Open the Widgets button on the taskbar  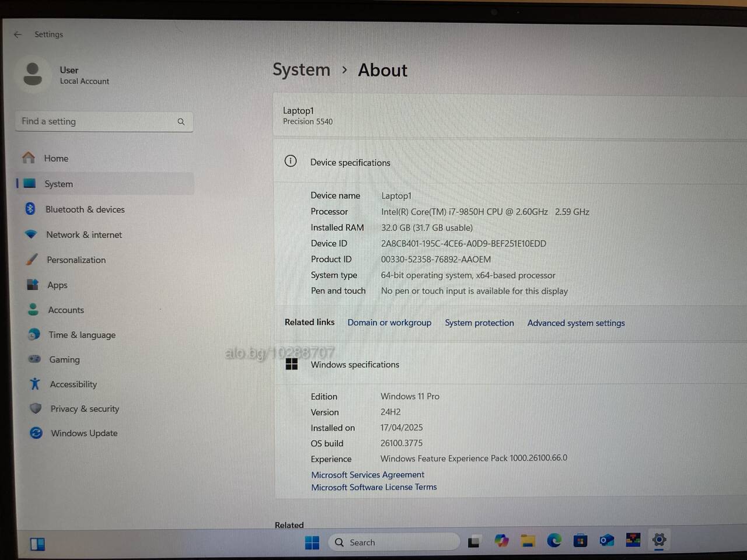(38, 544)
